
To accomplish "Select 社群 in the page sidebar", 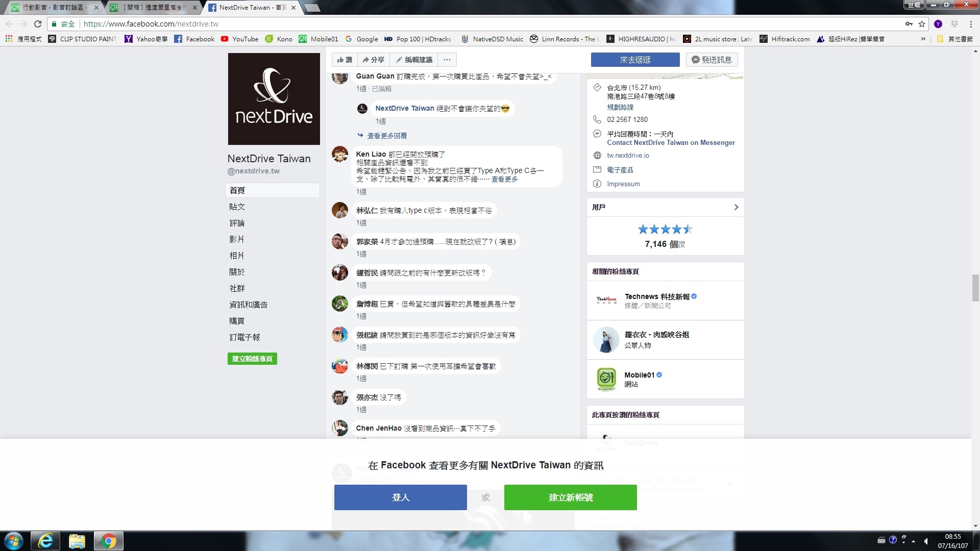I will pos(237,288).
